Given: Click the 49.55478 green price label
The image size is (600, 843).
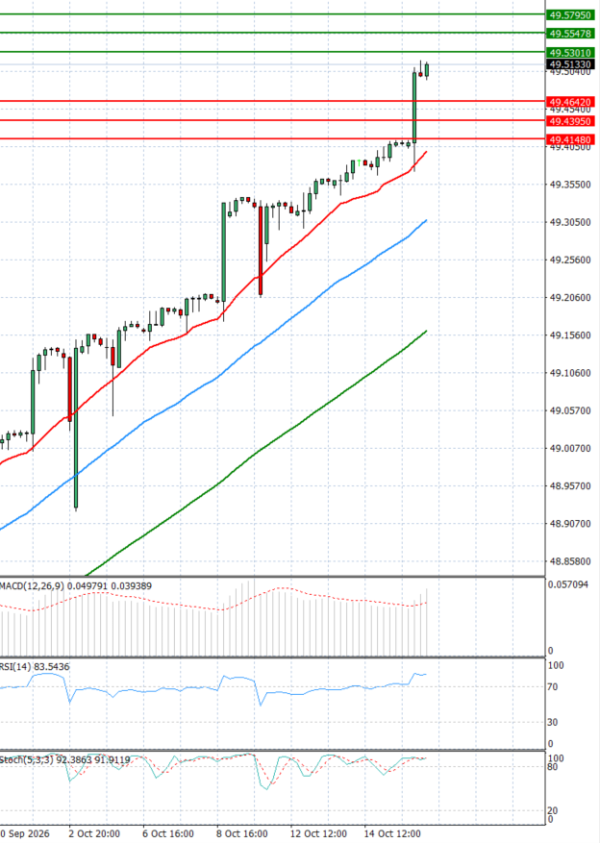Looking at the screenshot, I should coord(570,34).
